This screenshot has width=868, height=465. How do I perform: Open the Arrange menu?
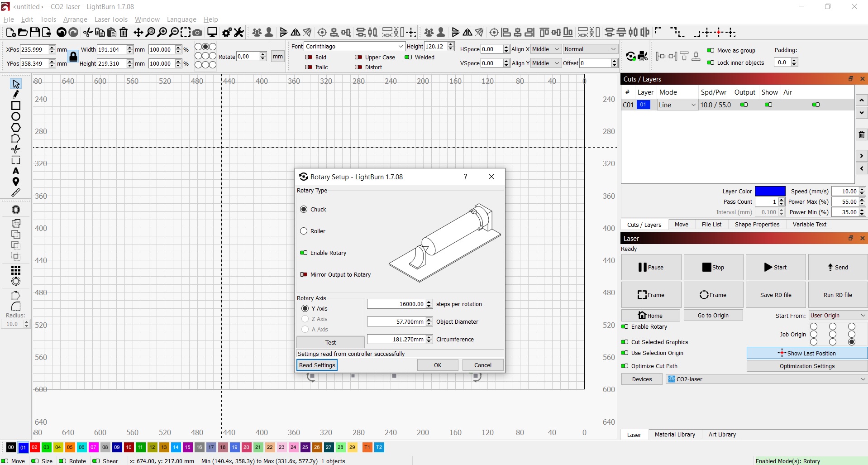coord(75,19)
